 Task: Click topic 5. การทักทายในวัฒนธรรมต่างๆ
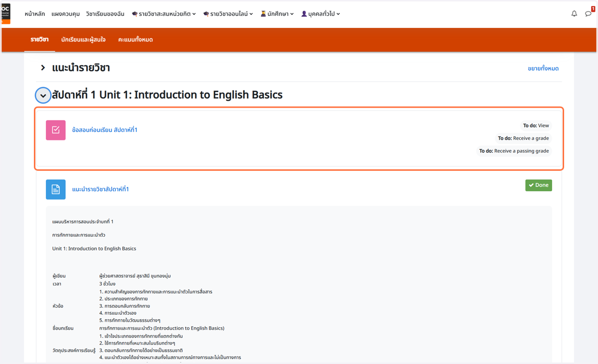click(130, 320)
